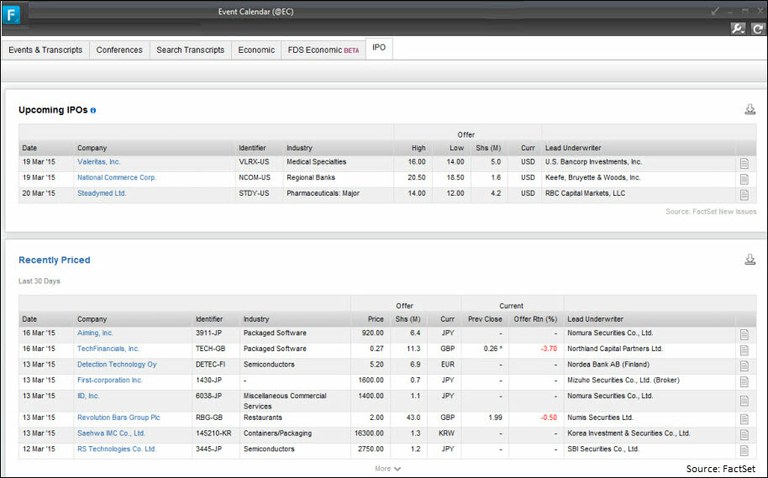Sort Recently Priced by Prev Close
The image size is (768, 478).
tap(485, 319)
